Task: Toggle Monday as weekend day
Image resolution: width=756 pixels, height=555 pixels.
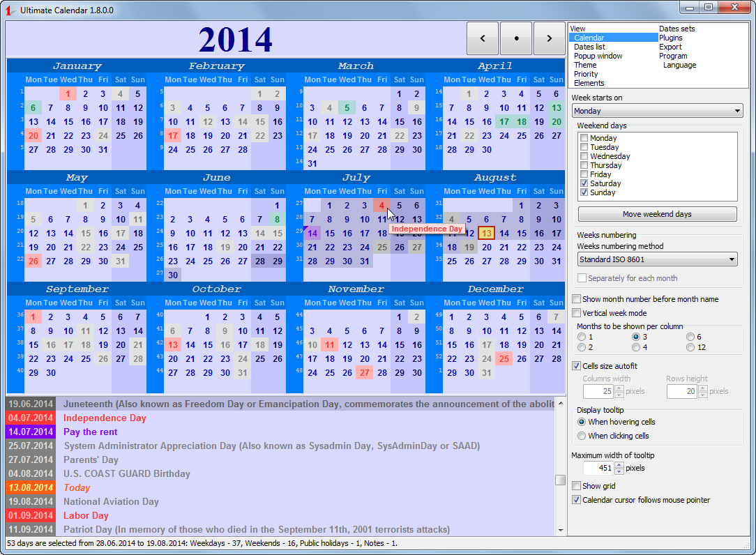Action: (x=584, y=138)
